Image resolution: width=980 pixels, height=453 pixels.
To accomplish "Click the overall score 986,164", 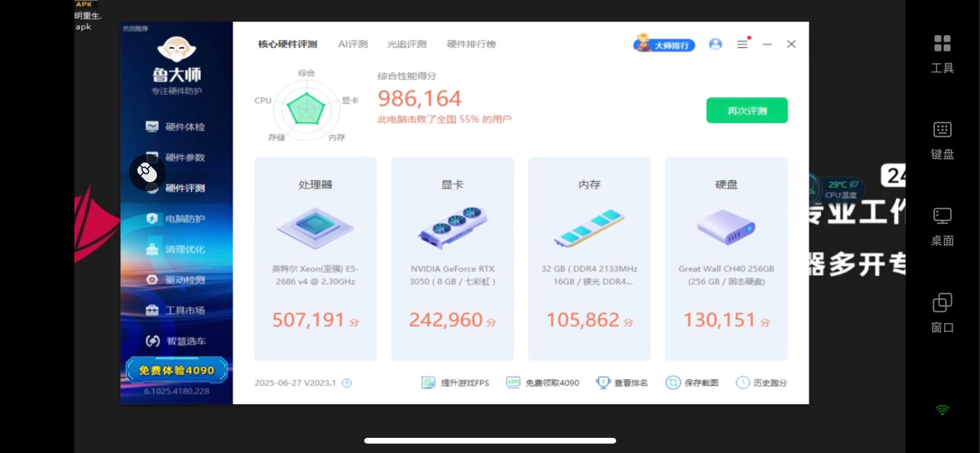I will click(x=420, y=99).
